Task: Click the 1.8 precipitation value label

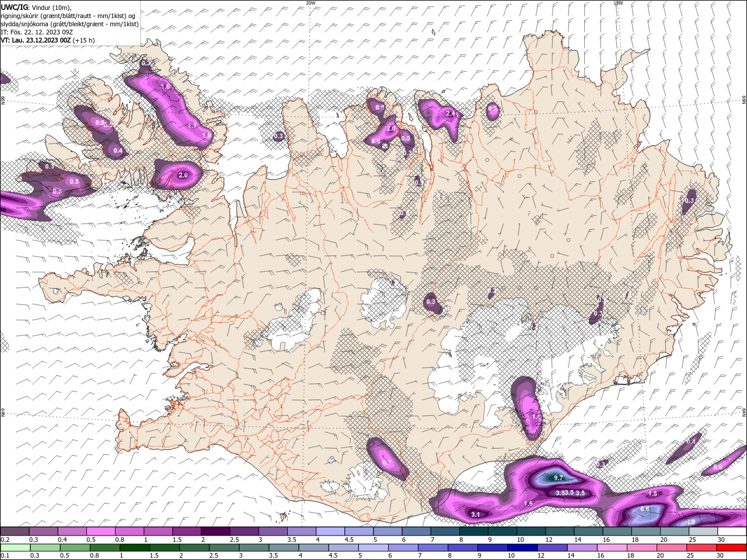Action: [652, 494]
